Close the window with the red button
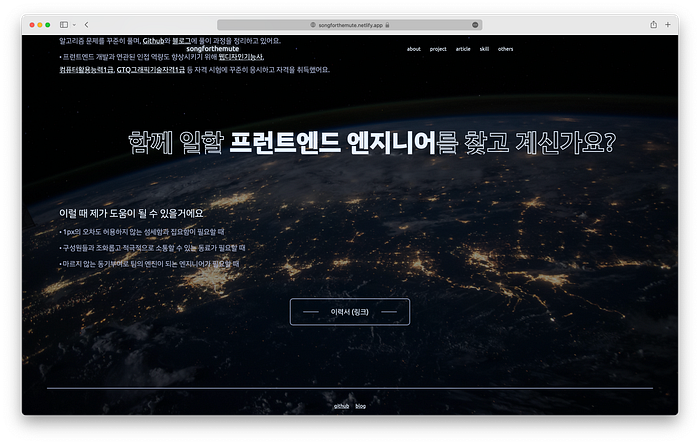This screenshot has height=444, width=700. [32, 25]
